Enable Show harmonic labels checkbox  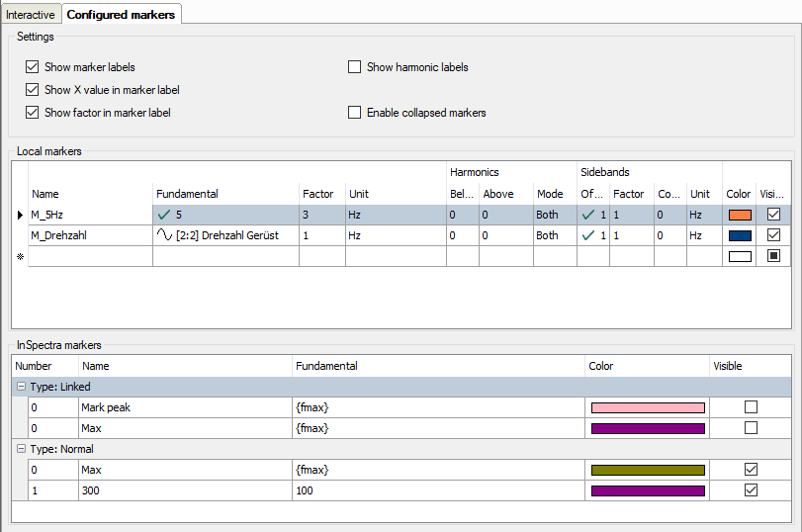point(355,67)
